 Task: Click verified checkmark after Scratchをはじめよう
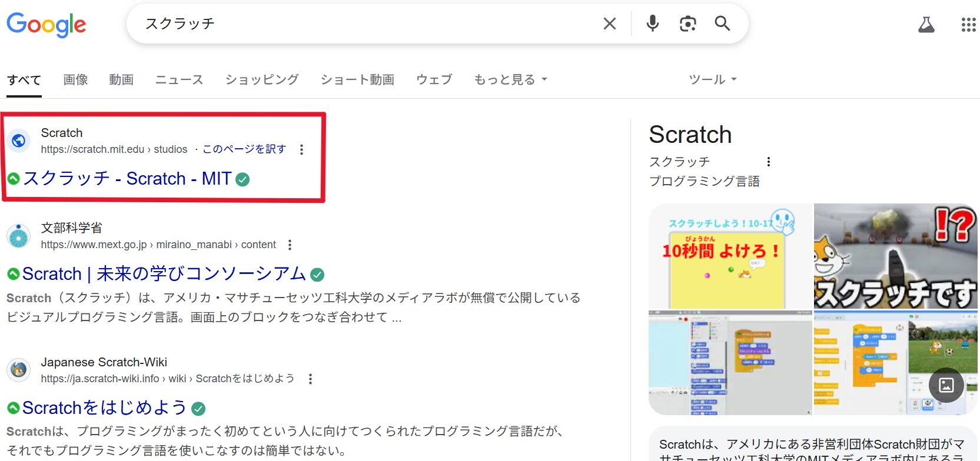click(x=199, y=409)
